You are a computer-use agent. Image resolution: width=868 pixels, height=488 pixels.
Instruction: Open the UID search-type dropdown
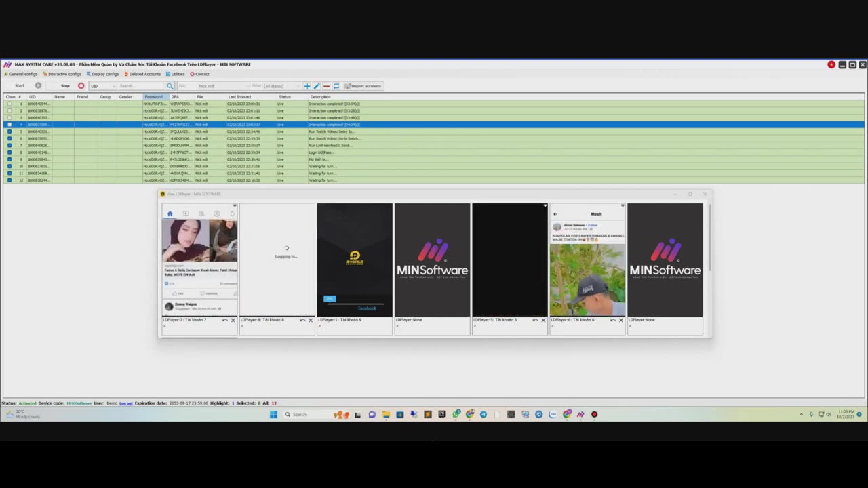[x=103, y=86]
